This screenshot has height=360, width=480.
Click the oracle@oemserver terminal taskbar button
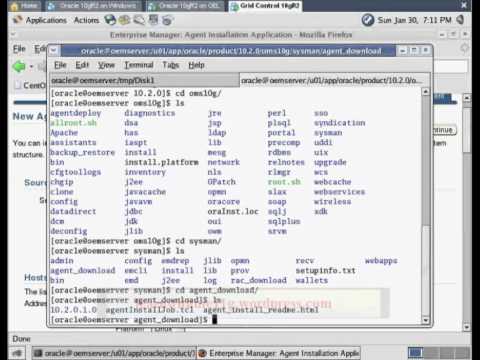coord(115,353)
